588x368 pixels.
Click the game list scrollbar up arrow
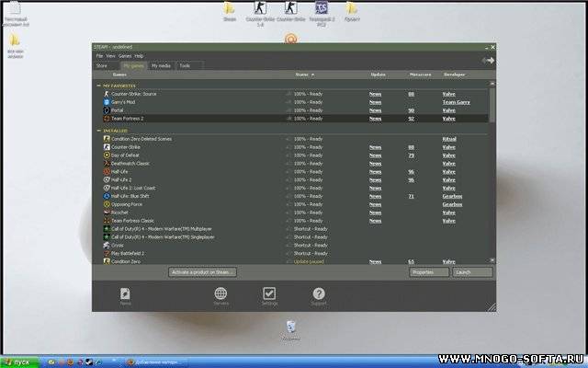click(492, 84)
